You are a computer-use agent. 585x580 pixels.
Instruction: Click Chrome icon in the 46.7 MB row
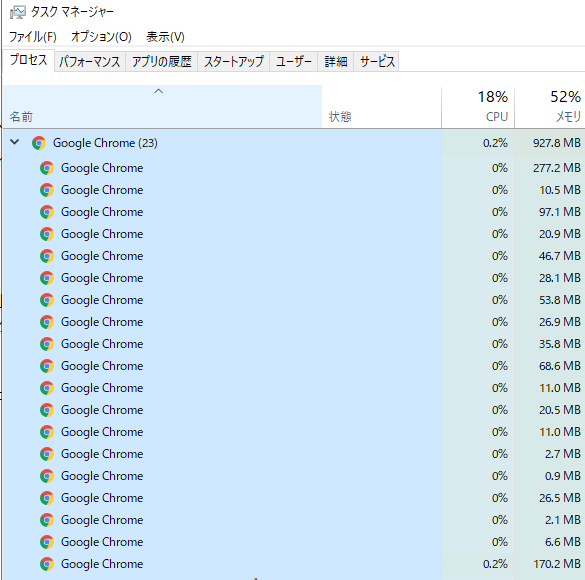[x=47, y=256]
